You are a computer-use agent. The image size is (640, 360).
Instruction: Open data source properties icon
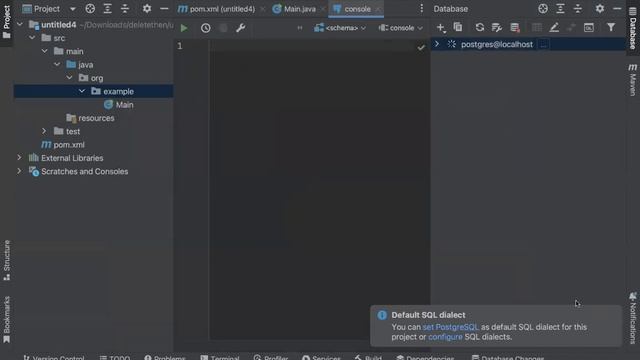(x=497, y=27)
